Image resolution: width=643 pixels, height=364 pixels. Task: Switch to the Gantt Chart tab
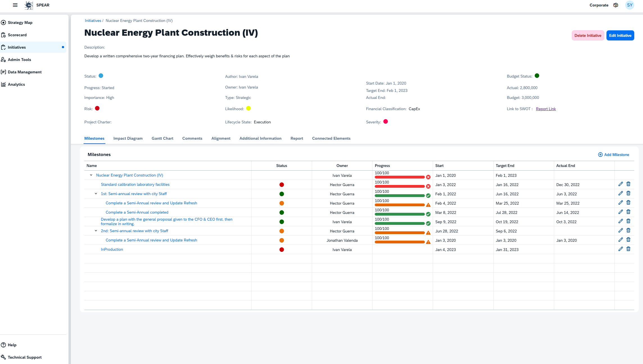[162, 138]
